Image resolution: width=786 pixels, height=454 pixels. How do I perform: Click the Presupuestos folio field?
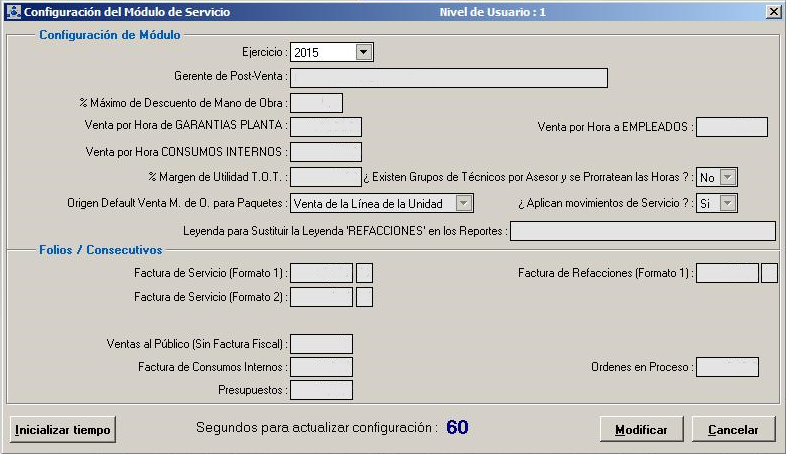click(x=321, y=390)
